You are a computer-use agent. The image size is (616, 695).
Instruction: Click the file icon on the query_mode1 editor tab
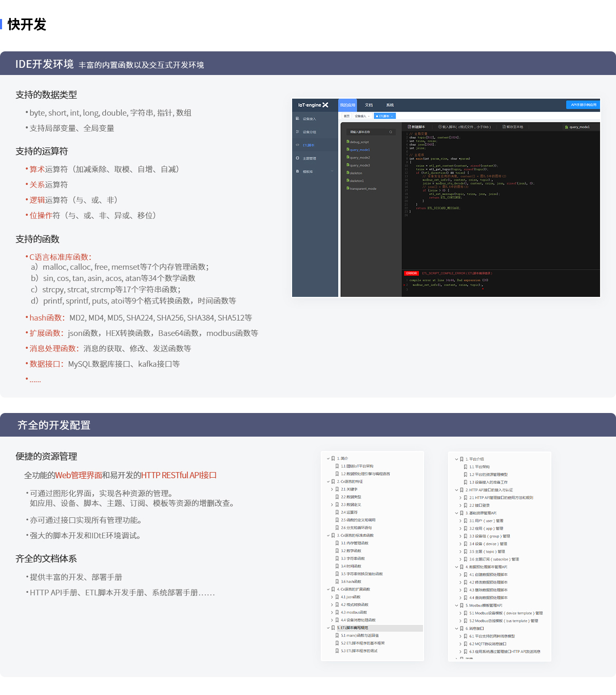(567, 127)
